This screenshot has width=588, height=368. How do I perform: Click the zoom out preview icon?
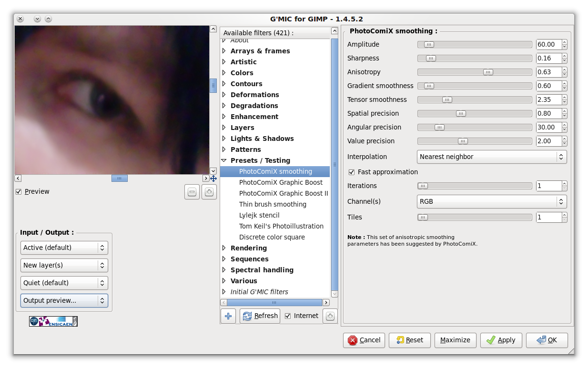(192, 192)
